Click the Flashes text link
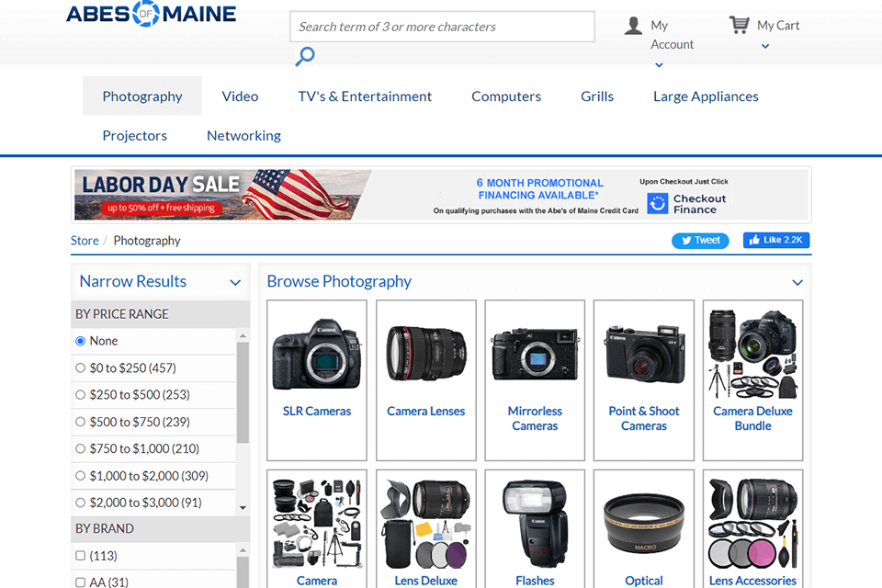The height and width of the screenshot is (588, 882). [x=535, y=581]
